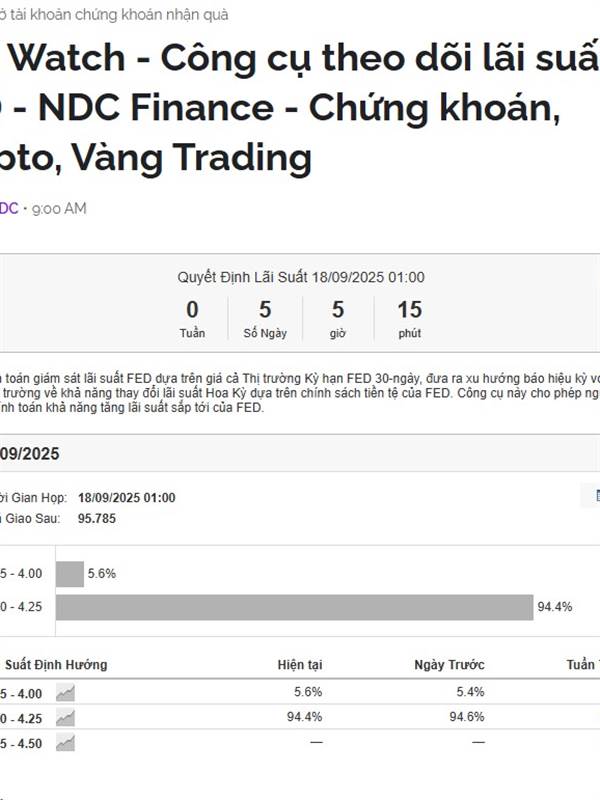Click the 'Quyết Định Lãi Suất' countdown heading
The width and height of the screenshot is (600, 800).
coord(301,277)
